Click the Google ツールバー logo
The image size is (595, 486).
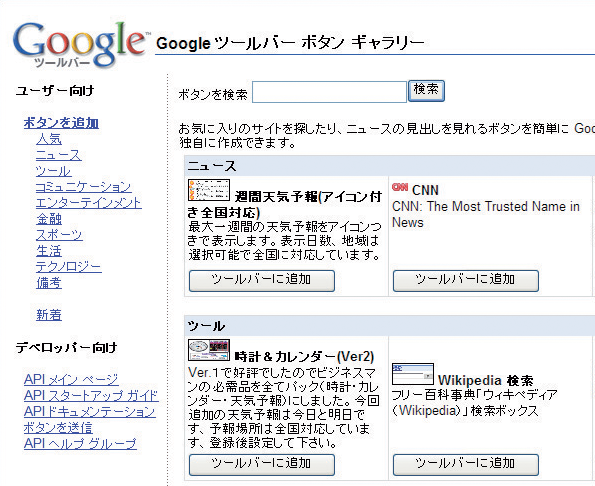[81, 45]
